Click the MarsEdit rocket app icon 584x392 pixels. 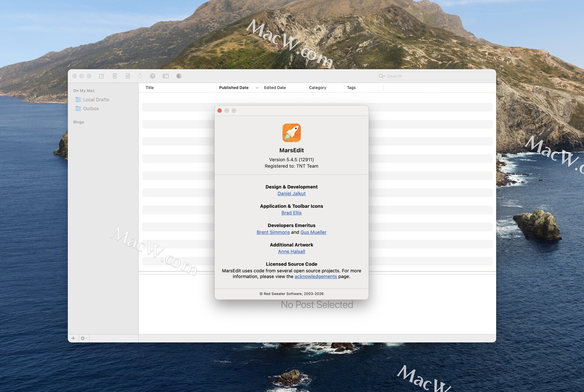click(x=292, y=133)
